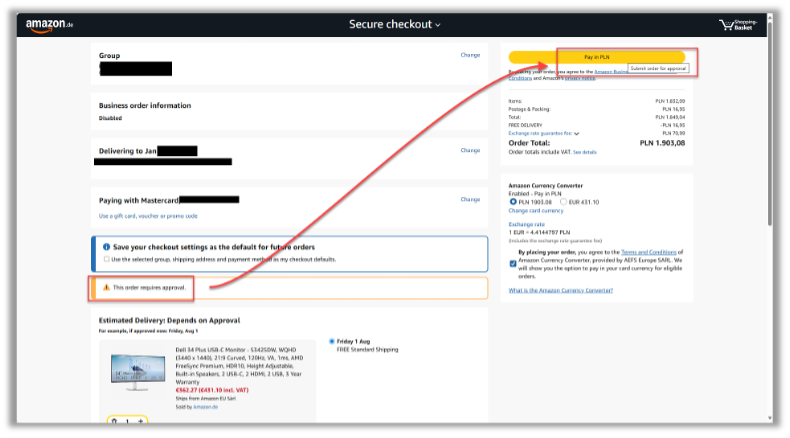Open Amazon Business conditions link

[x=611, y=72]
